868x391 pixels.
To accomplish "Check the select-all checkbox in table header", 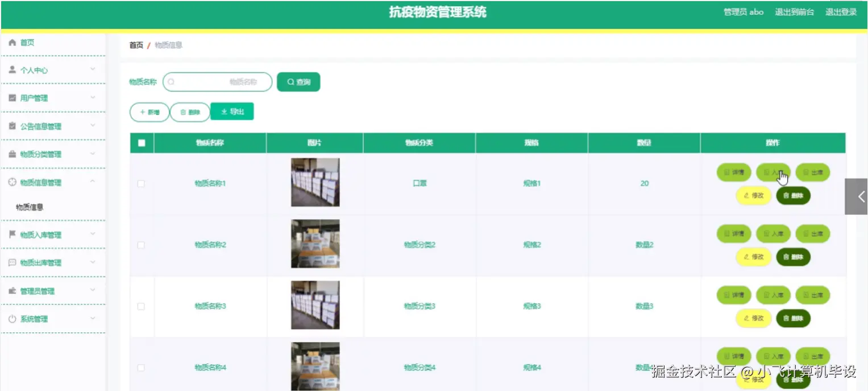I will [142, 143].
